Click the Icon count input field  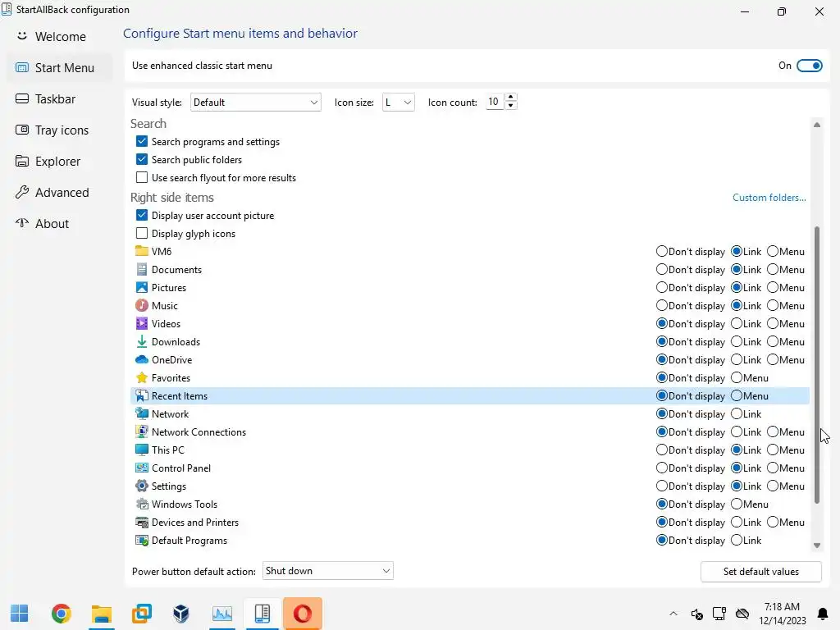(x=495, y=102)
